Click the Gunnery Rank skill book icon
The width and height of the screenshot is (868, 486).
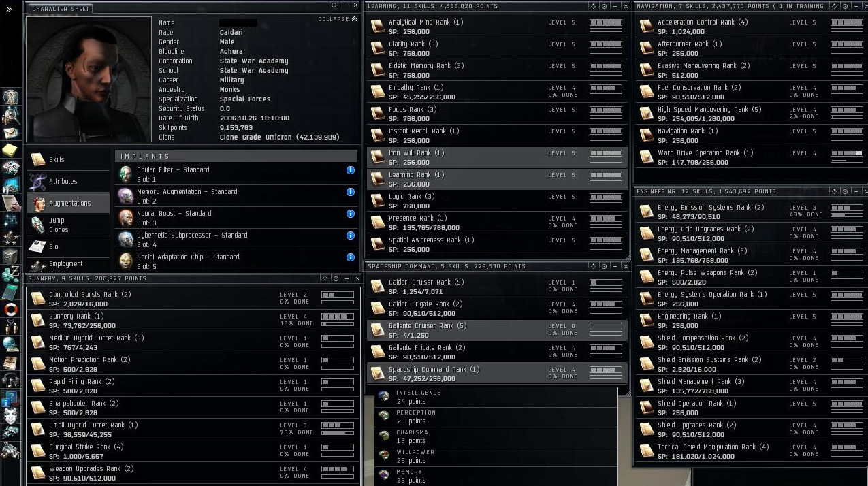pos(38,321)
